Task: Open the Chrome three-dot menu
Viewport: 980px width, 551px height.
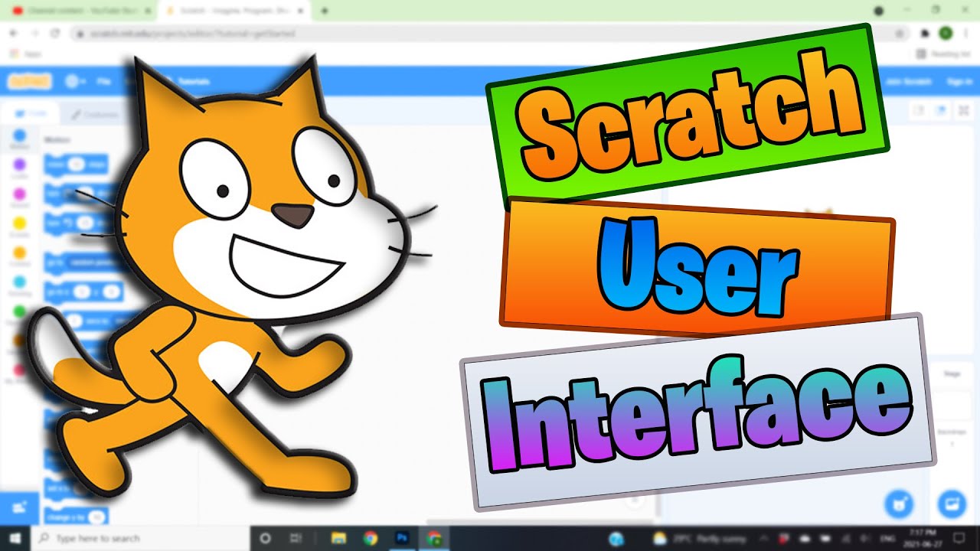Action: (x=966, y=34)
